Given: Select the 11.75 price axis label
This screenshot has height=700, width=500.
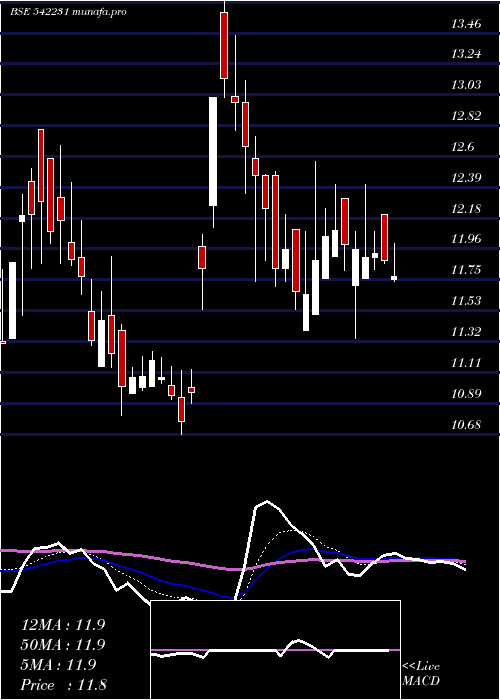Looking at the screenshot, I should pyautogui.click(x=466, y=270).
